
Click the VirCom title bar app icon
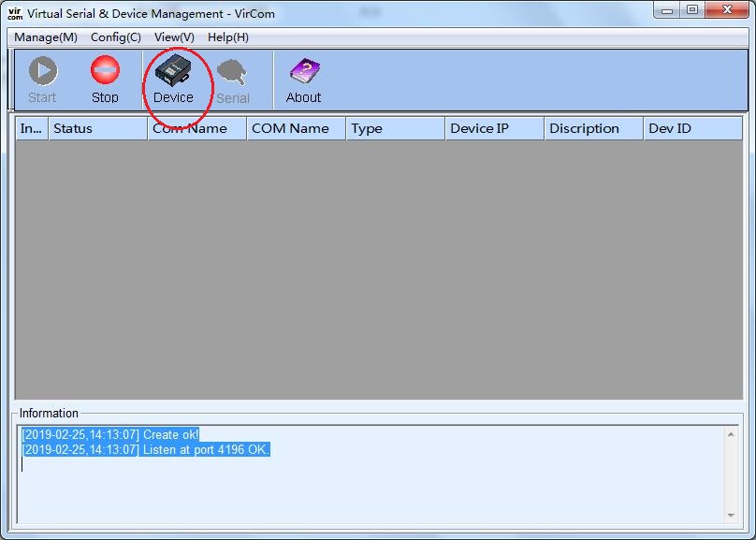click(15, 13)
